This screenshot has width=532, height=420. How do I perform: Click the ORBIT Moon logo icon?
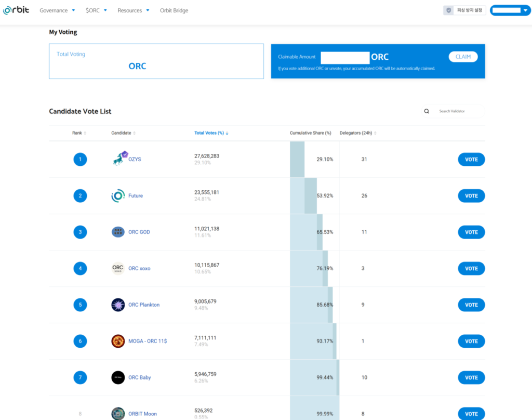pos(118,414)
